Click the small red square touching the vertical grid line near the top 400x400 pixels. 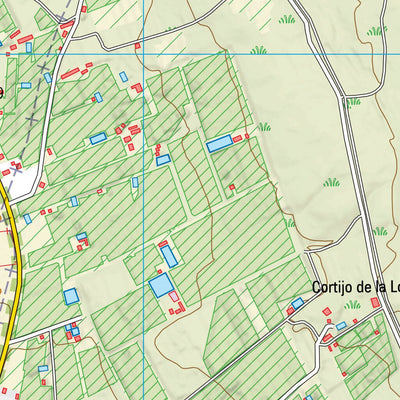137,46
